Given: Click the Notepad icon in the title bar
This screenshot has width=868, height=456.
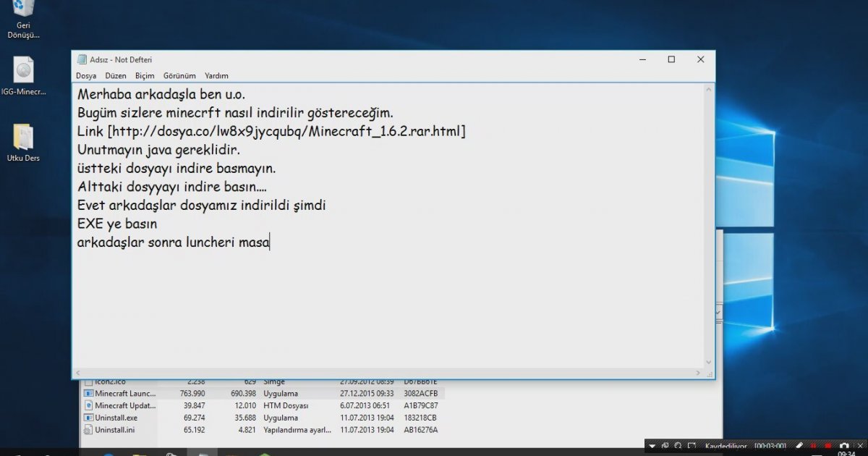Looking at the screenshot, I should click(82, 59).
